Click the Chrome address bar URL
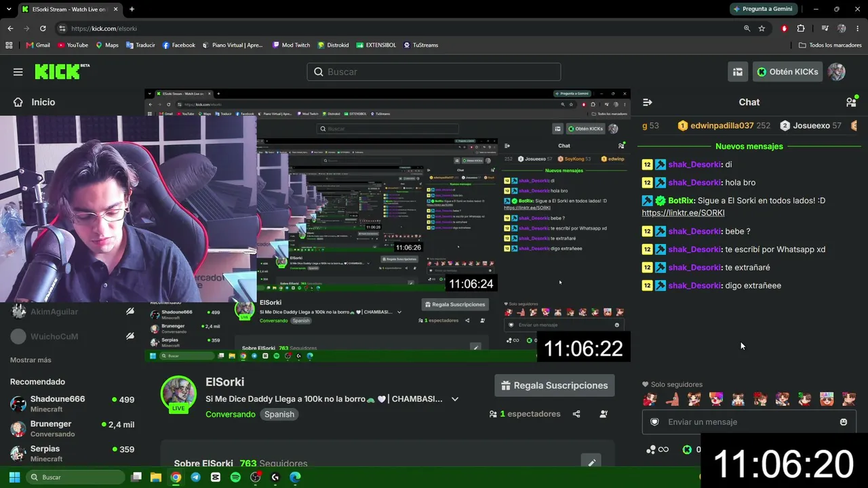 click(104, 28)
